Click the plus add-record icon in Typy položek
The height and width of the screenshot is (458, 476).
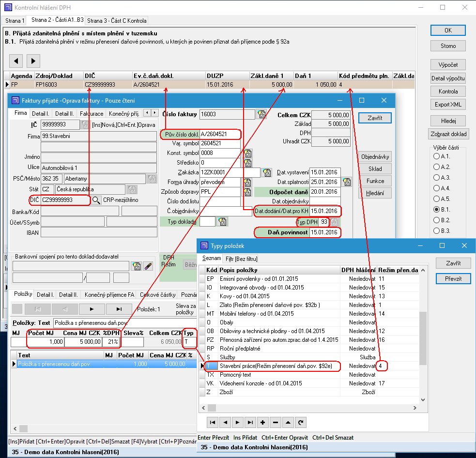(262, 422)
